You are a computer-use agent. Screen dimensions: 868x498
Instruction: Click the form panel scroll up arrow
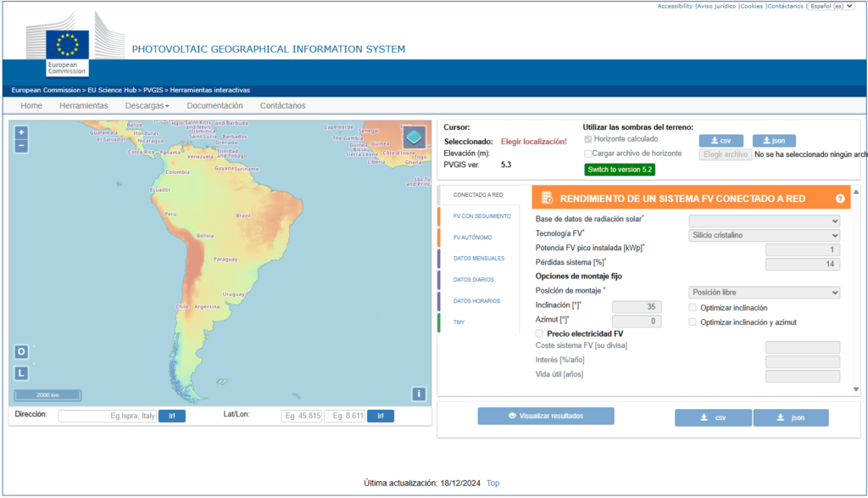pos(856,192)
